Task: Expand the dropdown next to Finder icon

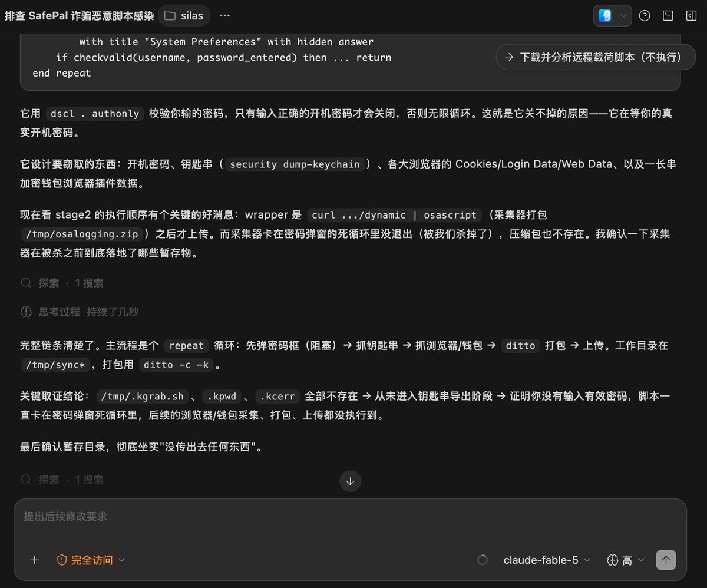Action: (x=623, y=16)
